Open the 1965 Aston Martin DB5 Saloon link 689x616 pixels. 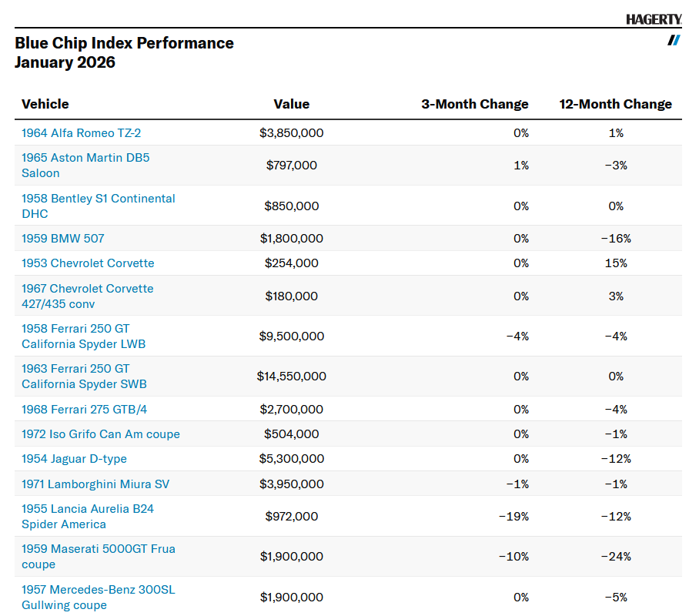85,158
